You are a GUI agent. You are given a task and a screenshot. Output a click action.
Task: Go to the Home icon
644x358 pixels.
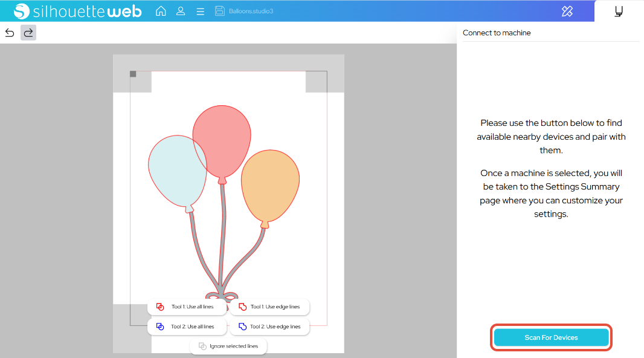(161, 11)
